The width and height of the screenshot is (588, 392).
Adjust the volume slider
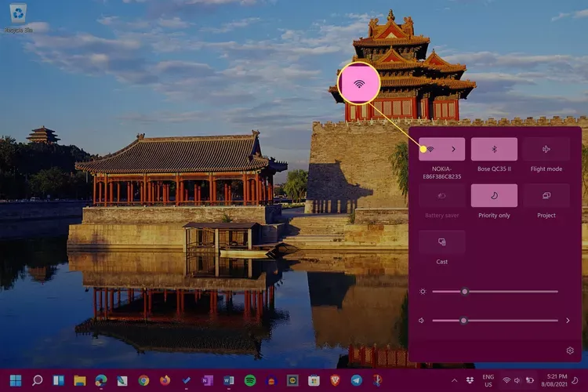[x=495, y=321]
